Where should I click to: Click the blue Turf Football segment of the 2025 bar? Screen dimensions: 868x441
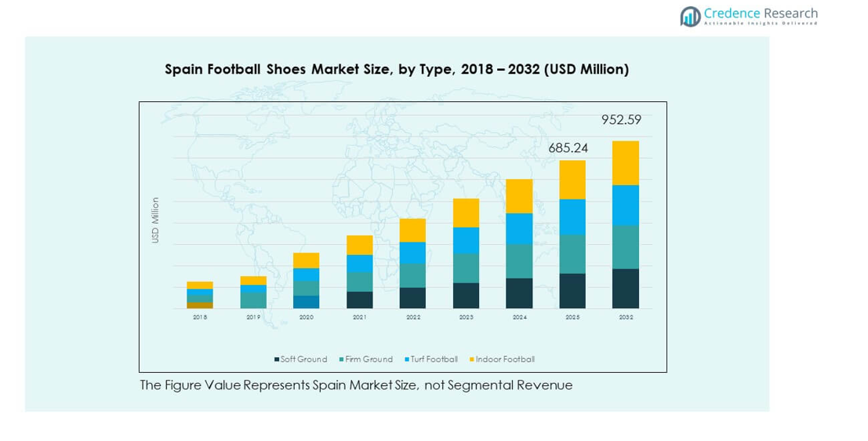[572, 217]
